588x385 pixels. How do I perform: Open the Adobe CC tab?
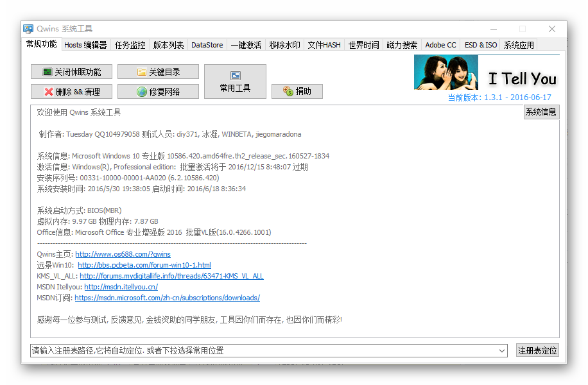pyautogui.click(x=440, y=45)
